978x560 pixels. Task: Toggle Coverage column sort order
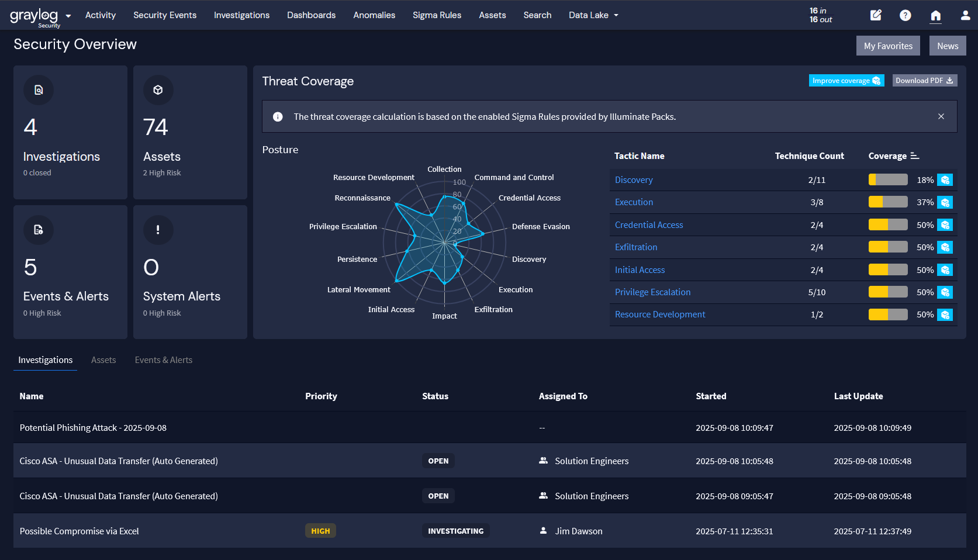pyautogui.click(x=915, y=156)
